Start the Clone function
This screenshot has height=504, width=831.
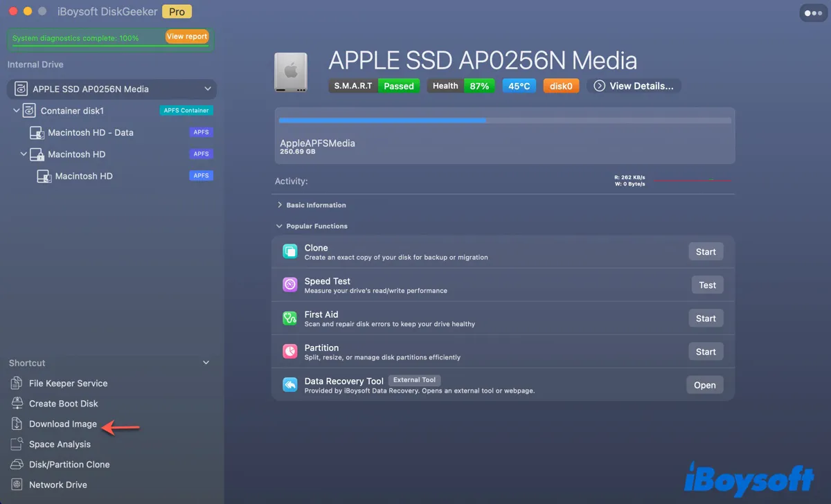(706, 251)
